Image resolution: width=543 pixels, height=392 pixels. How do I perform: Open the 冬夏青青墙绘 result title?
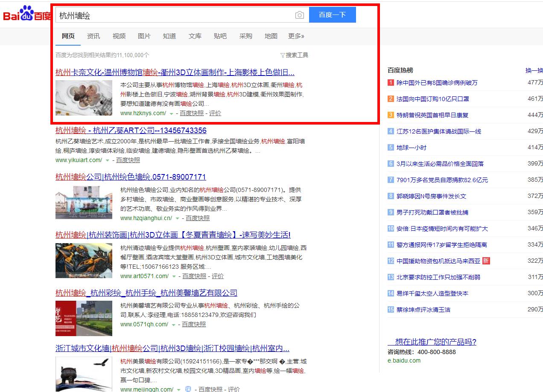click(x=173, y=235)
